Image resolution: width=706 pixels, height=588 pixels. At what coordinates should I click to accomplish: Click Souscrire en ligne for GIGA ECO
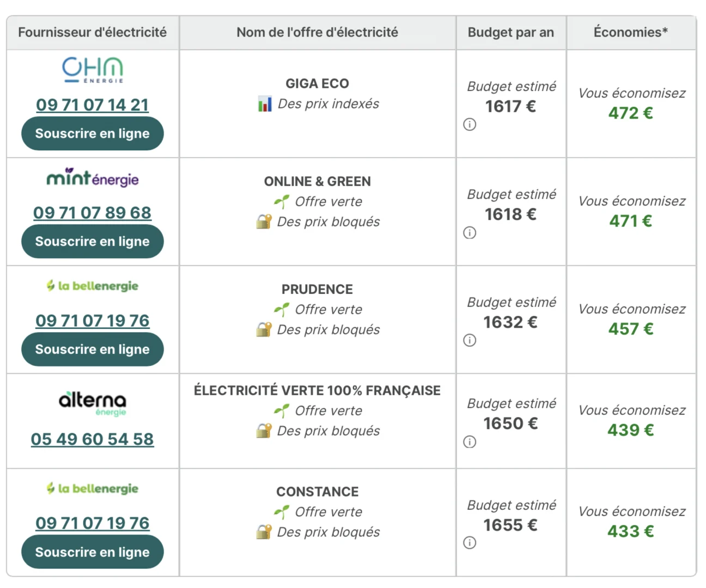[92, 133]
